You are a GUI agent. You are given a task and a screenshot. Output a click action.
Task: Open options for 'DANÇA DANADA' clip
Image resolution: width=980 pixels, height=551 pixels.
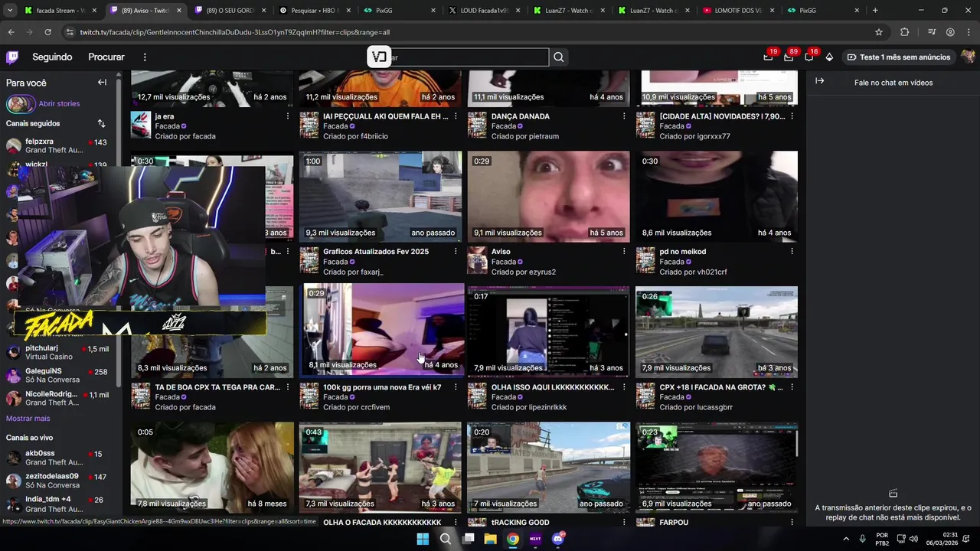[x=624, y=116]
